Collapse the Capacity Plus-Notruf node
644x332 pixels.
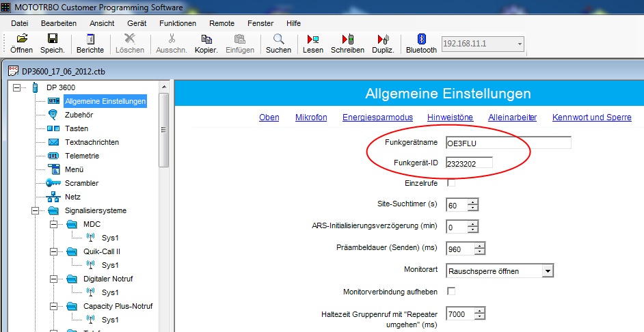[53, 306]
